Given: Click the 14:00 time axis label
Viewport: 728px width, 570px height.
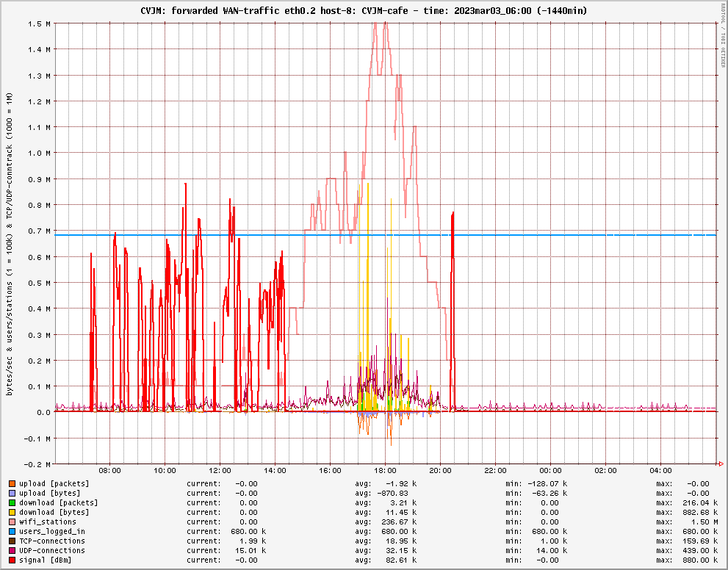Looking at the screenshot, I should tap(275, 471).
